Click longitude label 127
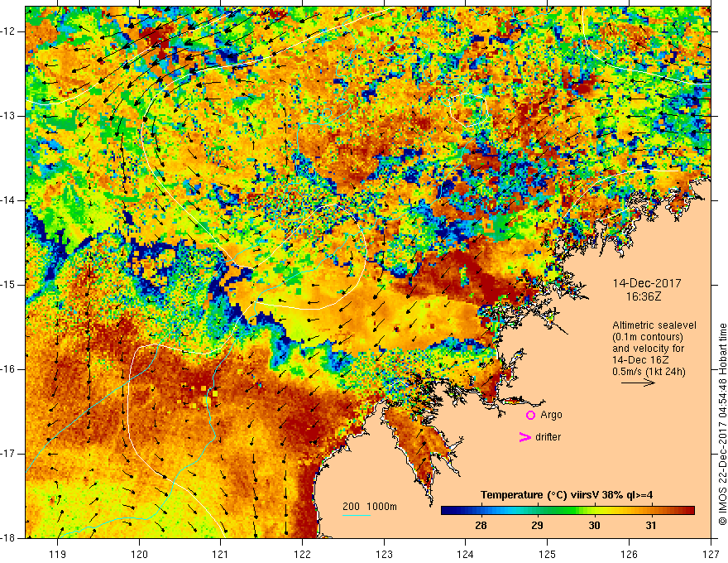This screenshot has height=563, width=728. 711,554
